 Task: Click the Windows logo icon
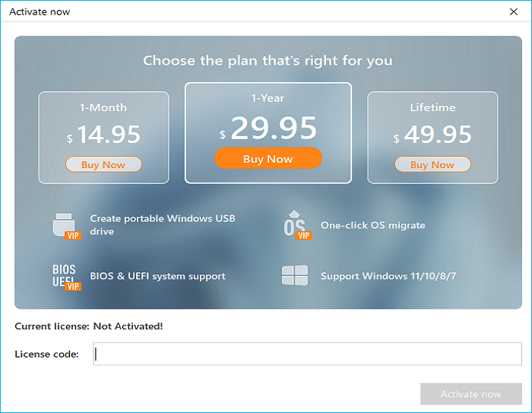point(295,275)
